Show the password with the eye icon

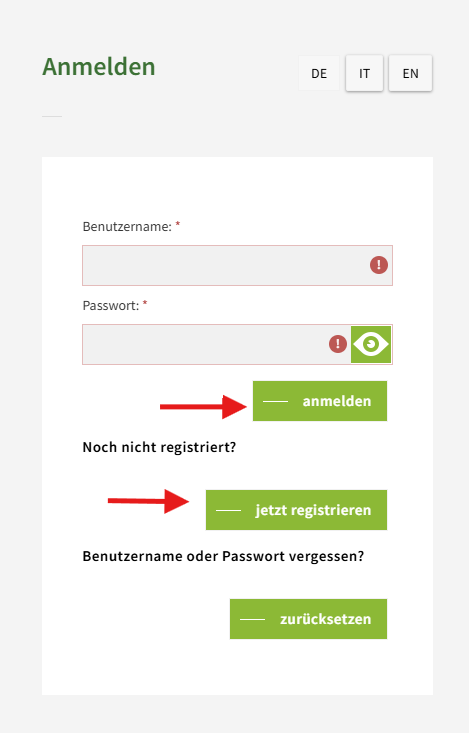(371, 345)
